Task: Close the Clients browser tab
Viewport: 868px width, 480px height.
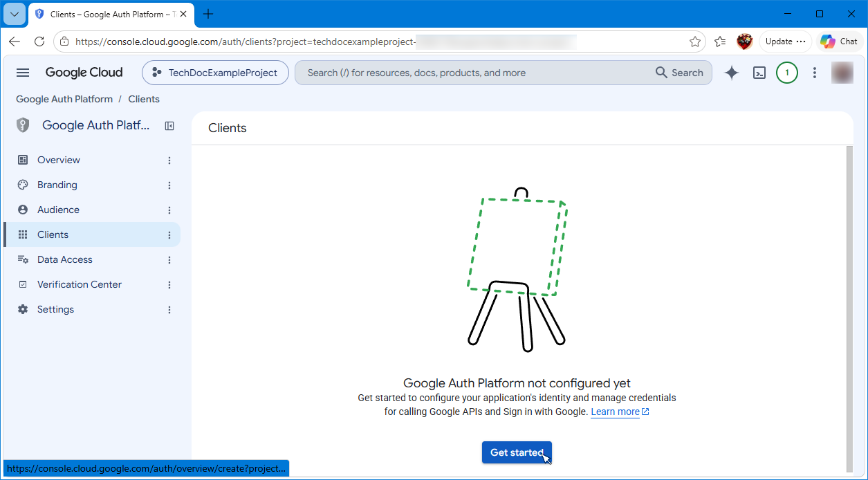Action: pyautogui.click(x=184, y=14)
